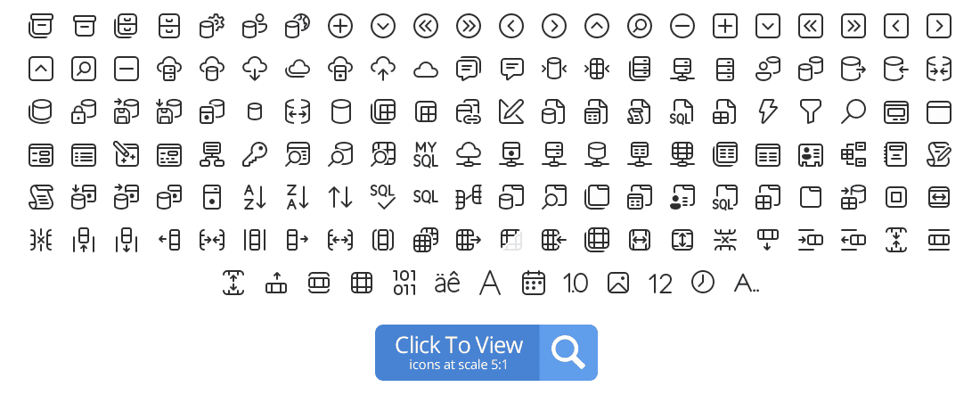Select the funnel filter icon
This screenshot has height=395, width=980.
pyautogui.click(x=811, y=111)
